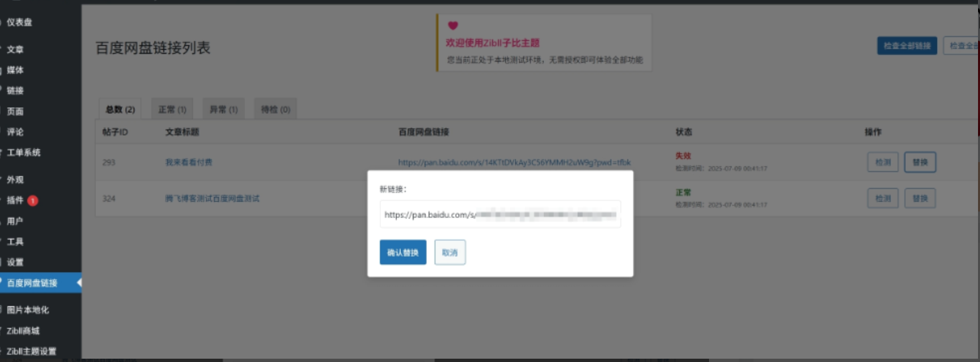Click the 百度网盘链接列表 page heading
The width and height of the screenshot is (980, 362).
(x=153, y=48)
